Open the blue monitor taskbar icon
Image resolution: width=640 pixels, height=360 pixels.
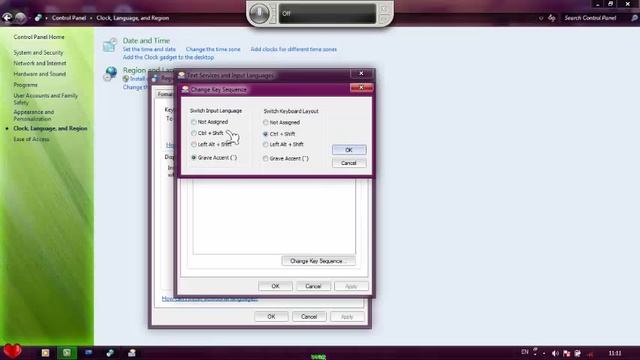coord(88,353)
